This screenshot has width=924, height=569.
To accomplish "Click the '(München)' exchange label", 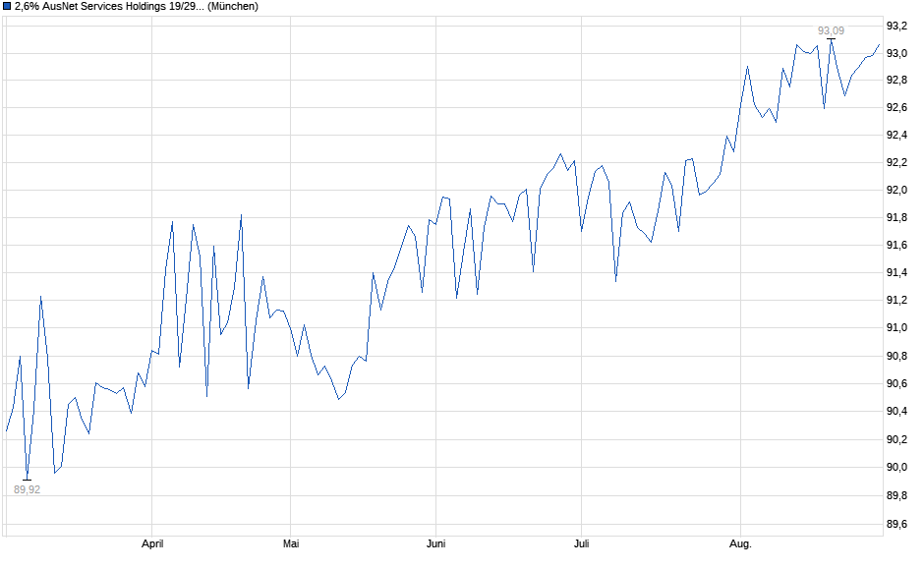I will pyautogui.click(x=233, y=7).
